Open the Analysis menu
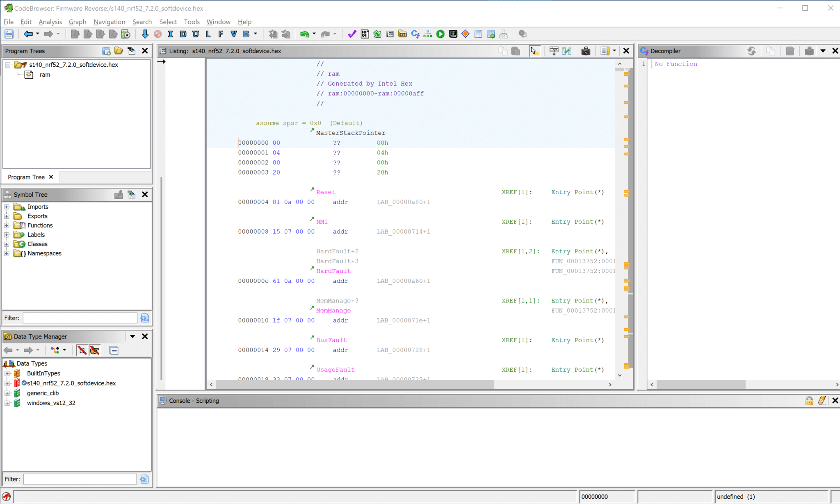Image resolution: width=840 pixels, height=504 pixels. click(50, 22)
